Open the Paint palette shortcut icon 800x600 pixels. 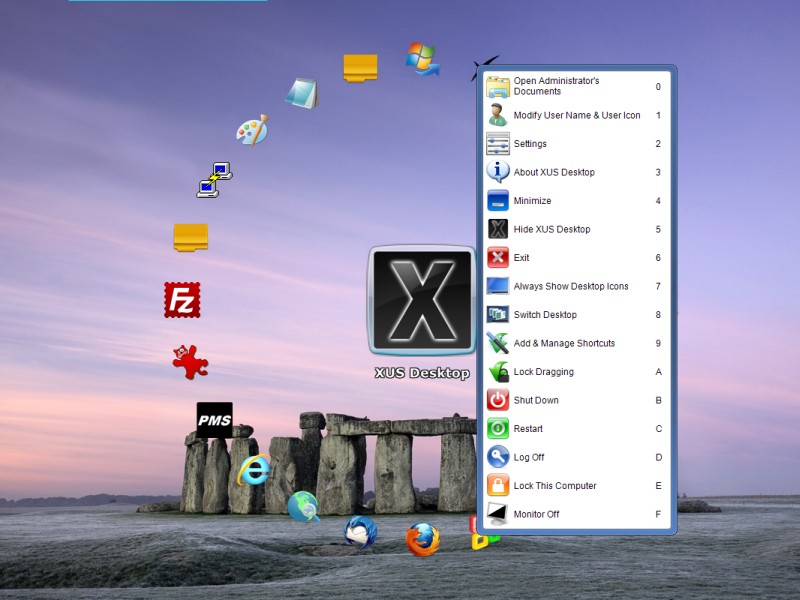click(252, 130)
